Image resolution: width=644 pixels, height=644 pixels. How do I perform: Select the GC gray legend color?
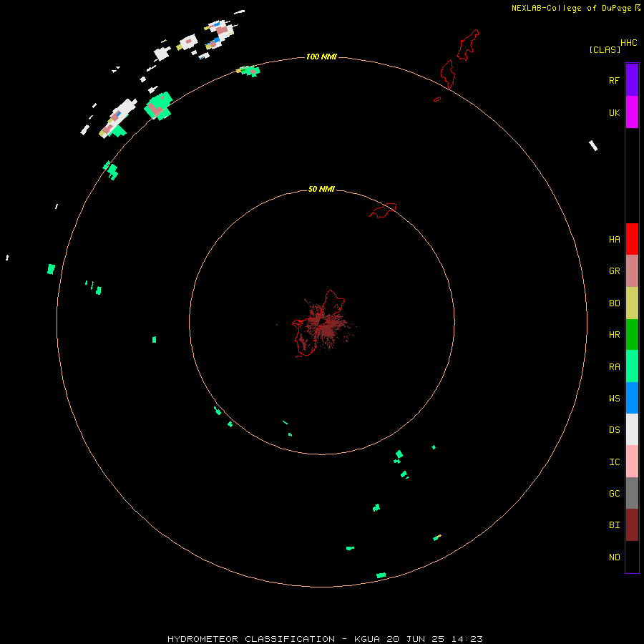pos(632,493)
